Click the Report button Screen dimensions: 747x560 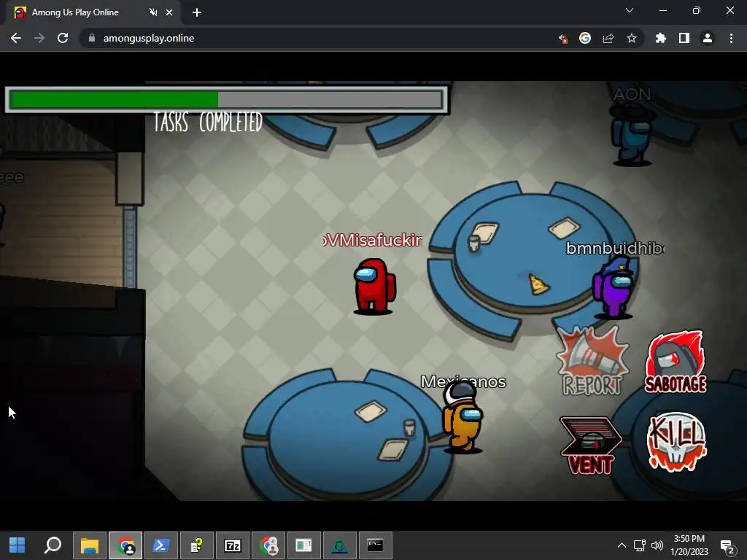[x=592, y=362]
